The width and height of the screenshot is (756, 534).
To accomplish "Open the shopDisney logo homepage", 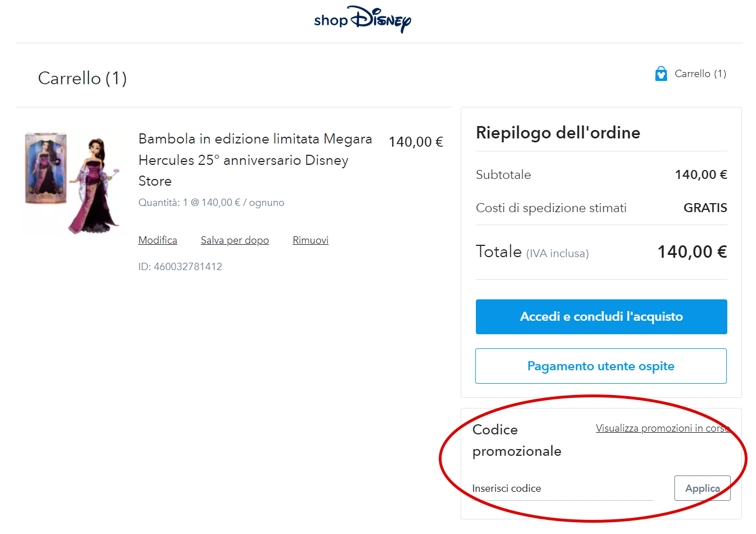I will (x=363, y=20).
